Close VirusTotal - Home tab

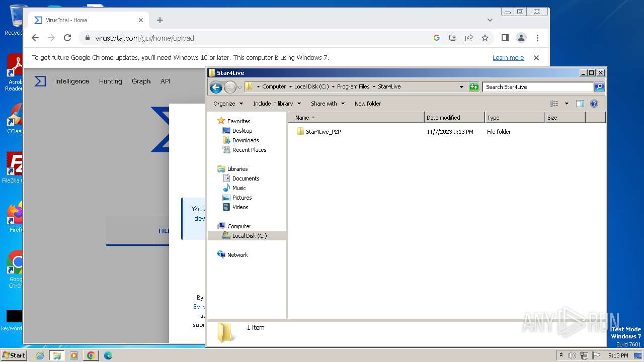[x=141, y=20]
